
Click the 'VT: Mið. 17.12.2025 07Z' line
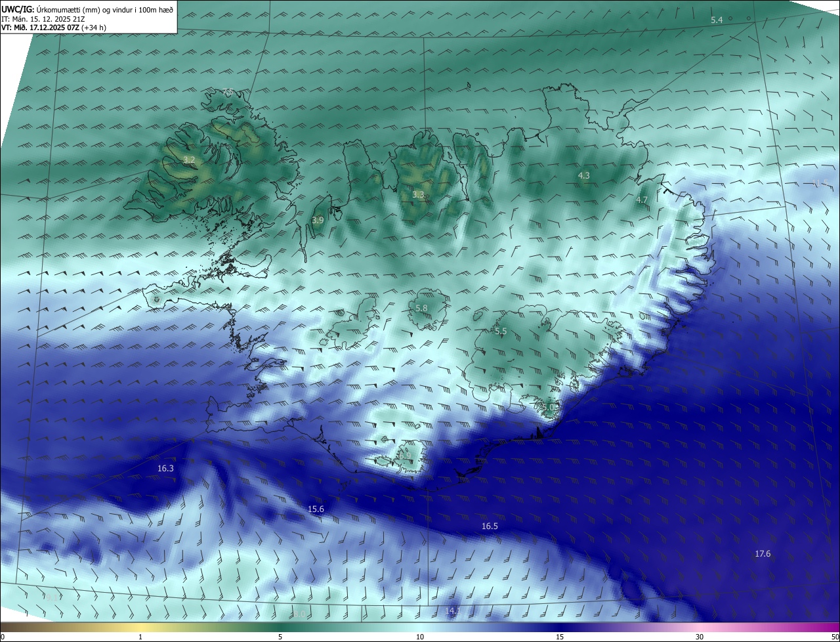53,27
